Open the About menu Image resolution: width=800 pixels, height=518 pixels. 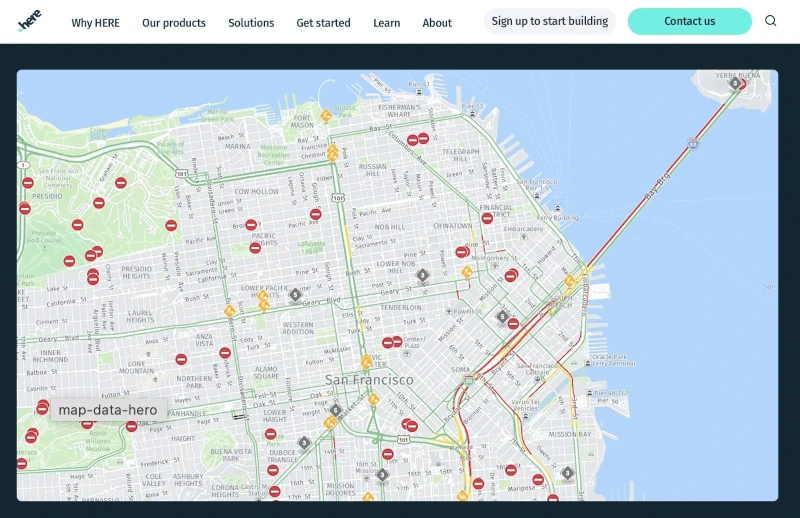437,23
